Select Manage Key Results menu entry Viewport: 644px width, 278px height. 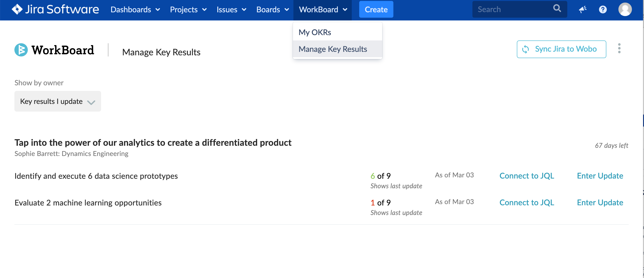point(338,49)
